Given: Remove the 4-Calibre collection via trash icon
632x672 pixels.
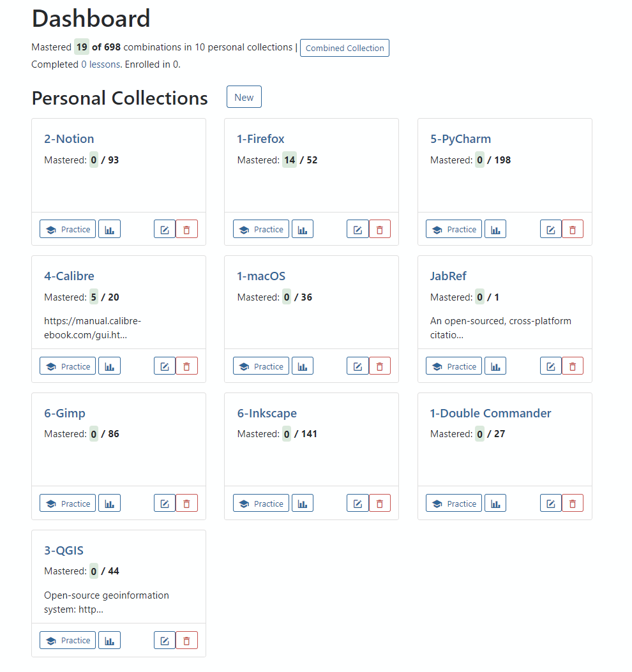Looking at the screenshot, I should [x=186, y=366].
